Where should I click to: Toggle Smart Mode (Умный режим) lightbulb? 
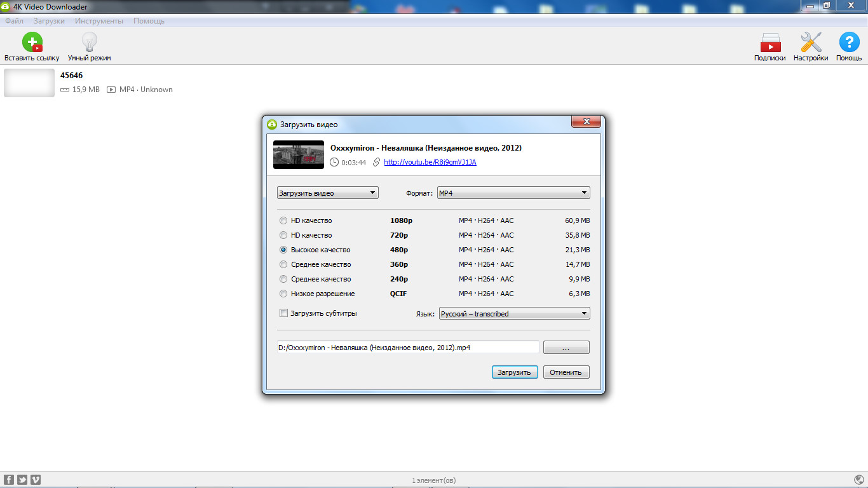coord(90,43)
